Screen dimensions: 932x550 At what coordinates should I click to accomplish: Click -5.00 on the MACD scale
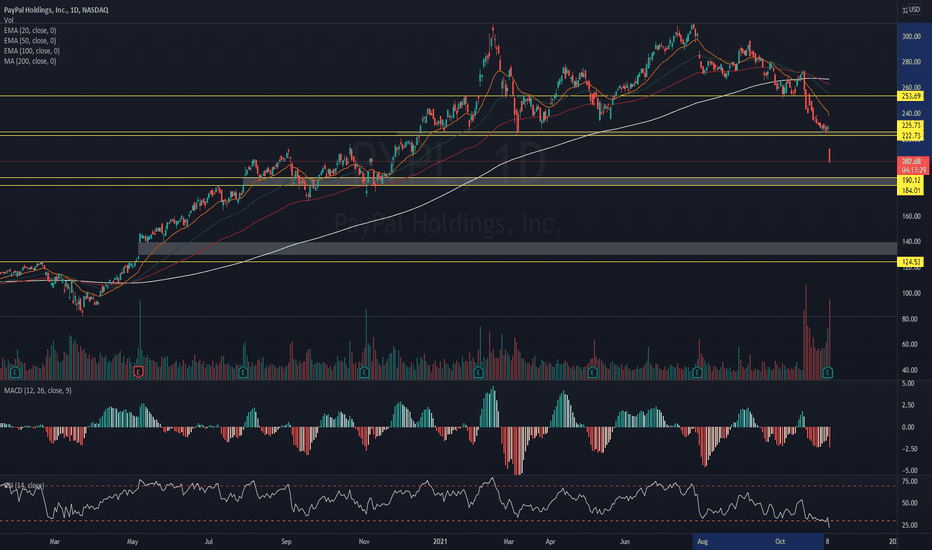(x=909, y=470)
